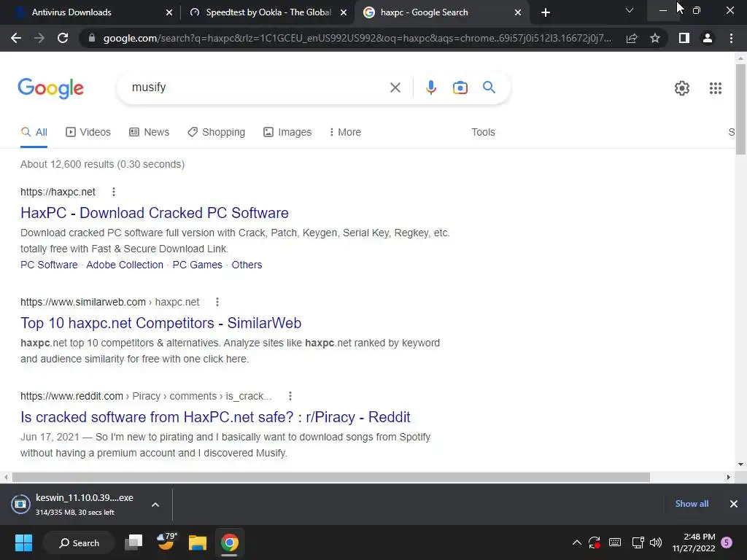Open Top 10 haxpc.net Competitors result
Screen dimensions: 747x560
(161, 323)
